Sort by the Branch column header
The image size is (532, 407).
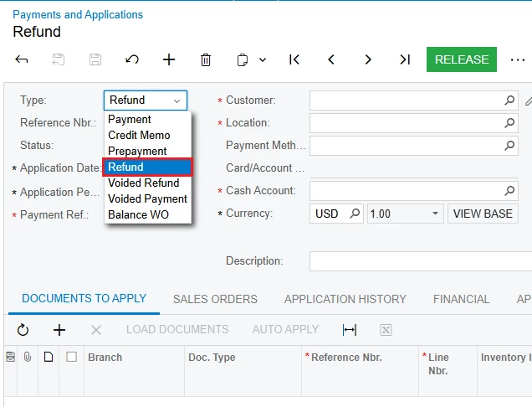coord(135,371)
